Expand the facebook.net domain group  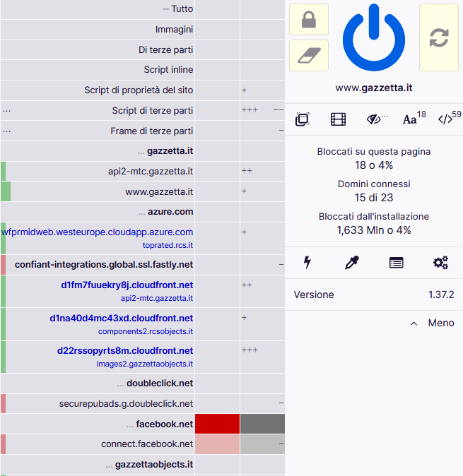[x=160, y=424]
